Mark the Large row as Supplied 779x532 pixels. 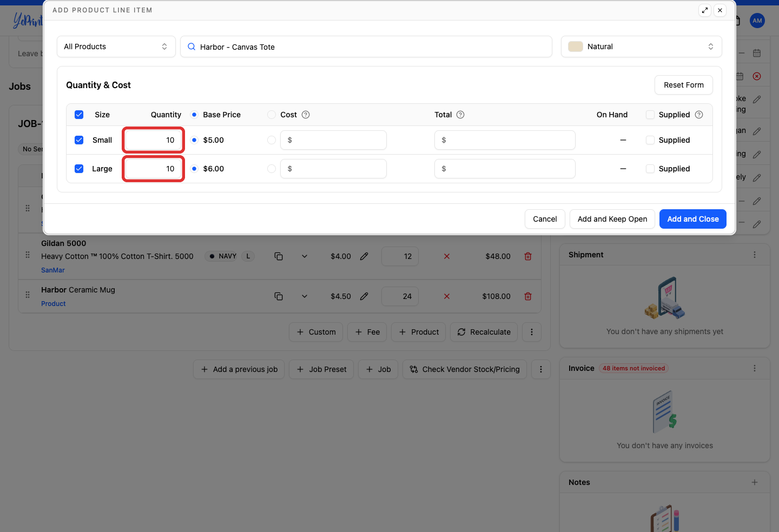[x=650, y=169]
